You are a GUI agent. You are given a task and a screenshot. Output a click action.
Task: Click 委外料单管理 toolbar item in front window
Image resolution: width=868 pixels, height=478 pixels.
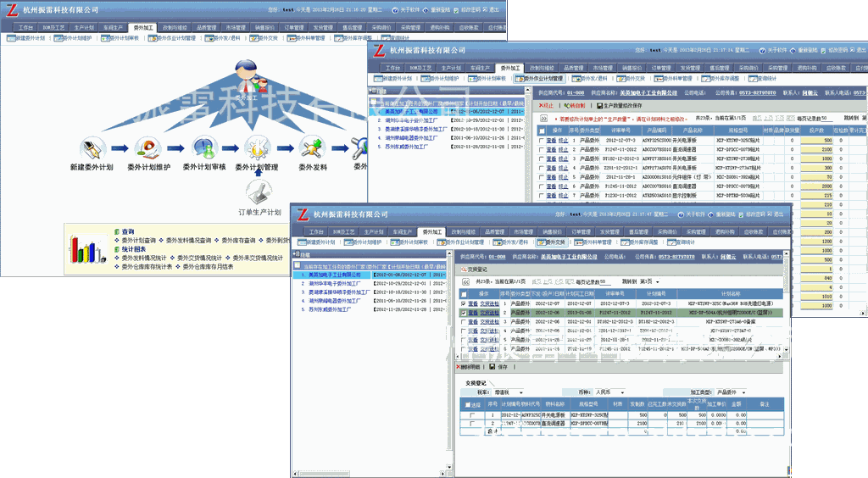593,242
